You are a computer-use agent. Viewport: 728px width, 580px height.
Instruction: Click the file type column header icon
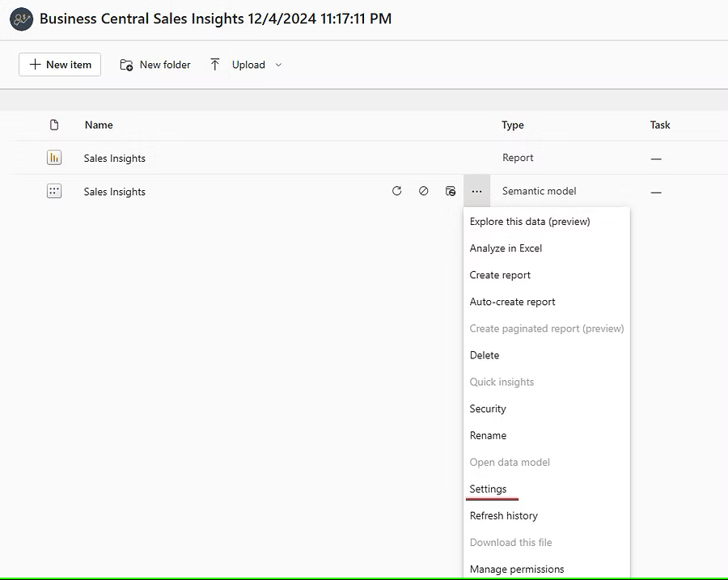pyautogui.click(x=54, y=125)
